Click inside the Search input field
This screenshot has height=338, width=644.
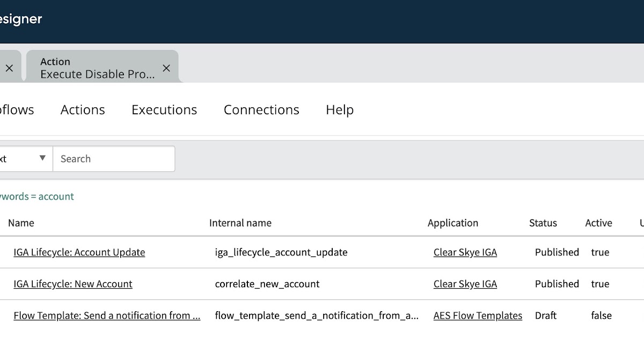click(x=114, y=158)
